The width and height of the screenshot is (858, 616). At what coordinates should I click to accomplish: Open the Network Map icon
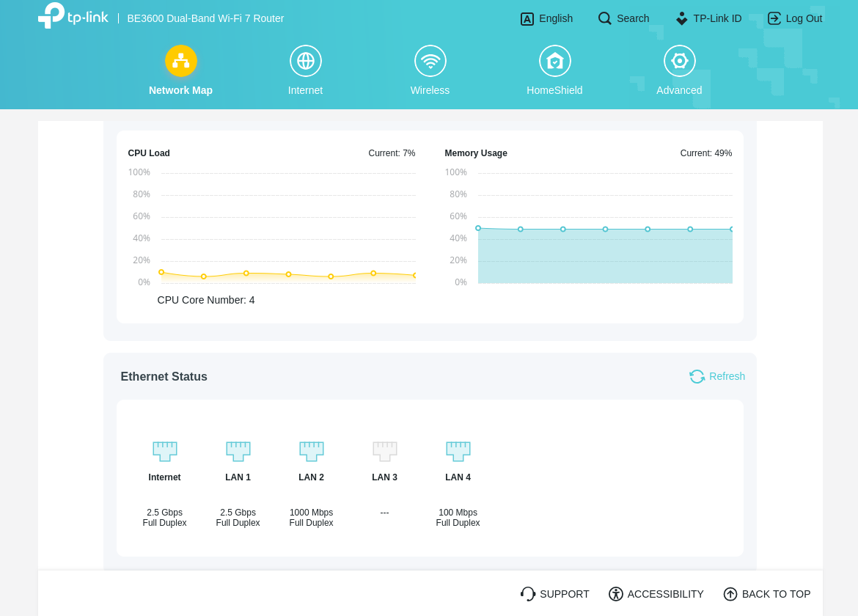tap(181, 61)
